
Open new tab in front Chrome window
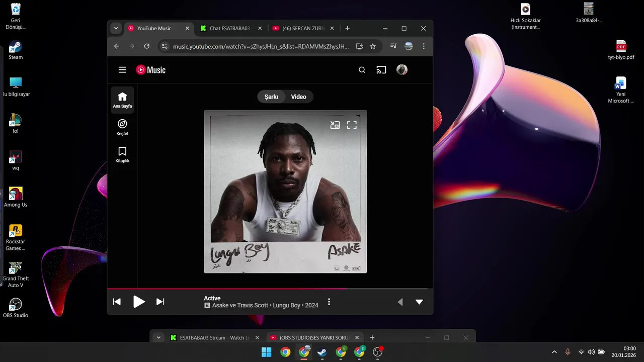pos(347,29)
